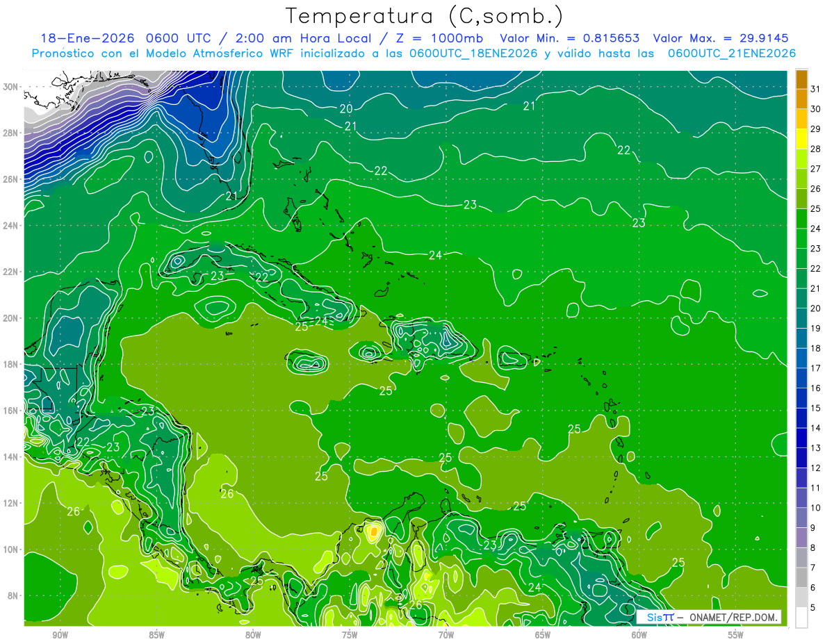Click colorbar label 7

(x=813, y=568)
